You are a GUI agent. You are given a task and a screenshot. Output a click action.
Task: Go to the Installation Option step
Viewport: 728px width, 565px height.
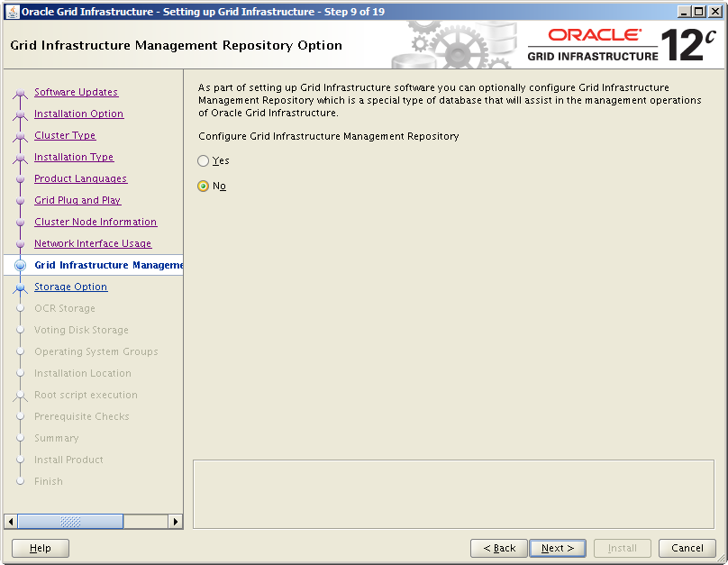point(78,114)
